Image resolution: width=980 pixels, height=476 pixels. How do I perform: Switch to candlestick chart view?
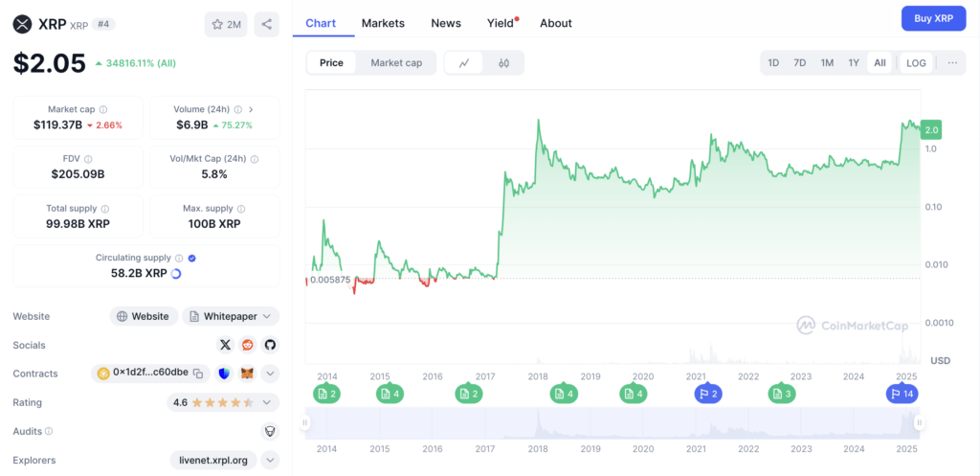pyautogui.click(x=503, y=62)
